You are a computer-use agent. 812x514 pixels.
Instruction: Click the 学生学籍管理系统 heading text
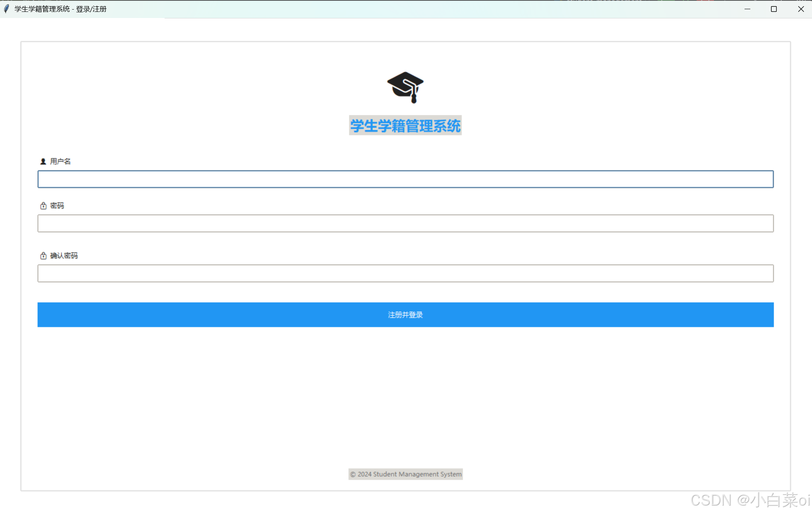[405, 126]
